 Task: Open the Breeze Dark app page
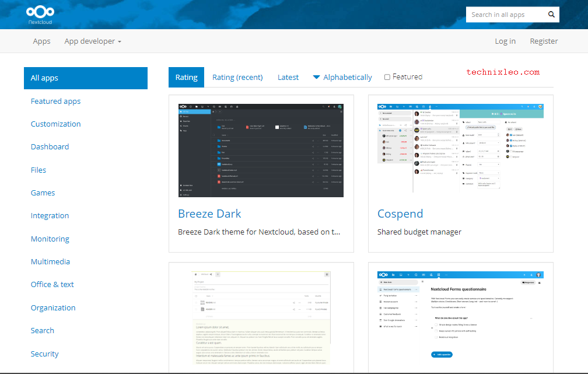click(209, 214)
